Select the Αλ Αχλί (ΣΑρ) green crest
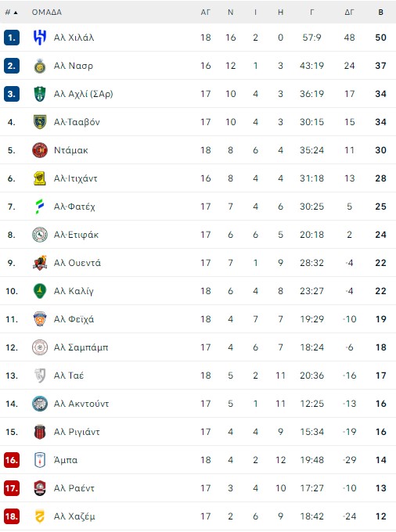This screenshot has height=532, width=396. click(x=40, y=94)
